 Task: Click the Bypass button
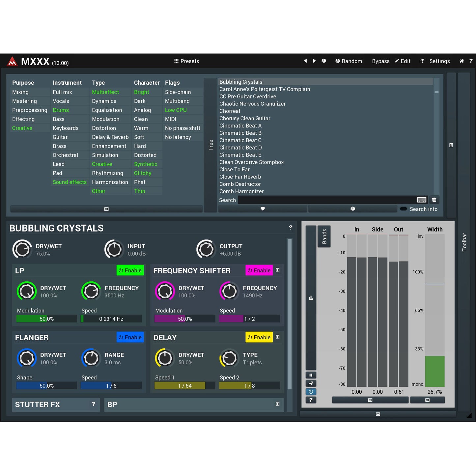pyautogui.click(x=380, y=61)
